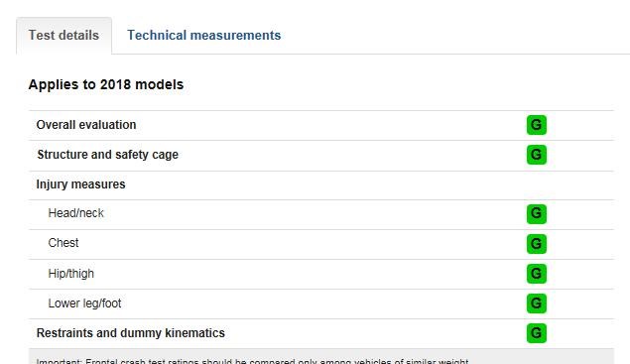The height and width of the screenshot is (364, 630).
Task: Select Restraints and dummy kinematics label
Action: 131,333
